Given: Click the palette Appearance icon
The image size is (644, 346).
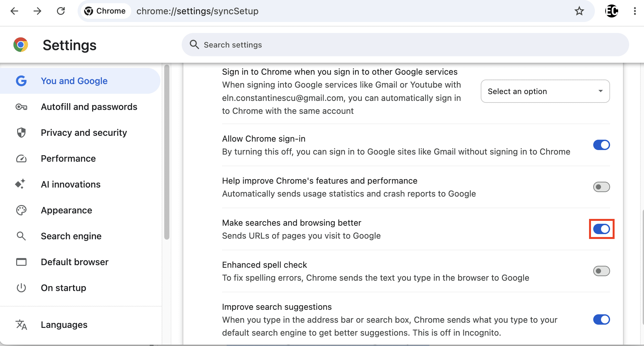Looking at the screenshot, I should pyautogui.click(x=21, y=210).
